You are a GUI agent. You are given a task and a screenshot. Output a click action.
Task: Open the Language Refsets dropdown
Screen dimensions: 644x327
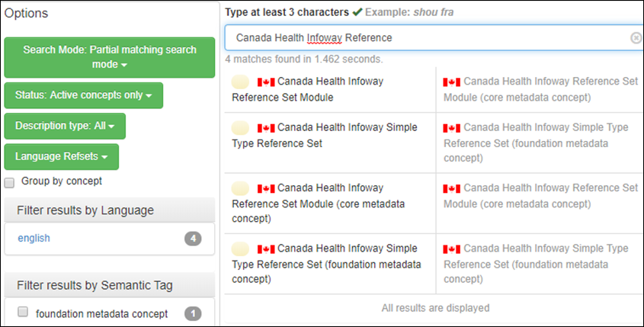click(62, 156)
